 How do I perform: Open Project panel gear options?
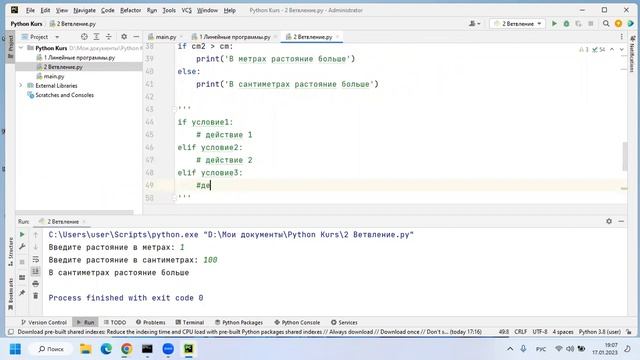pos(124,37)
